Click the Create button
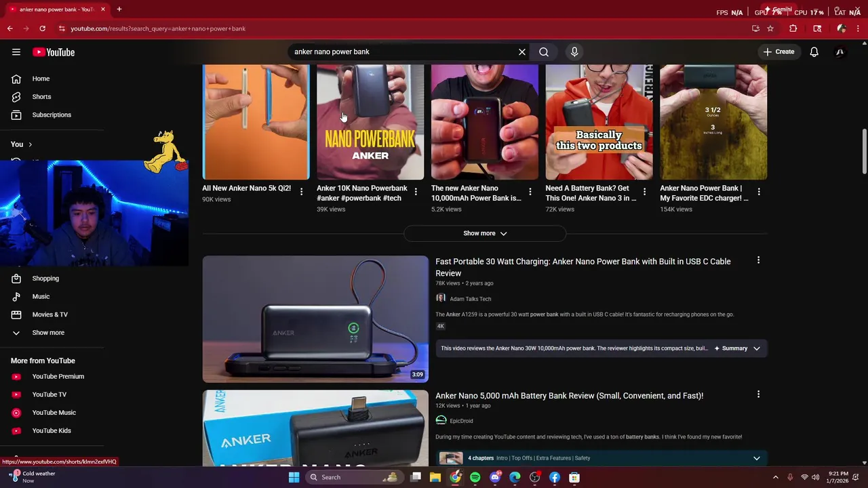The height and width of the screenshot is (488, 868). pyautogui.click(x=778, y=52)
